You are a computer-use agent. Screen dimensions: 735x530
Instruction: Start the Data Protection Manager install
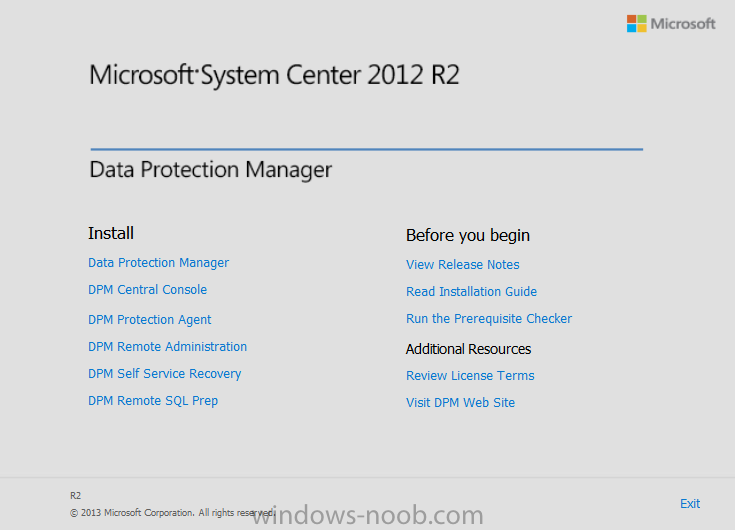[158, 263]
